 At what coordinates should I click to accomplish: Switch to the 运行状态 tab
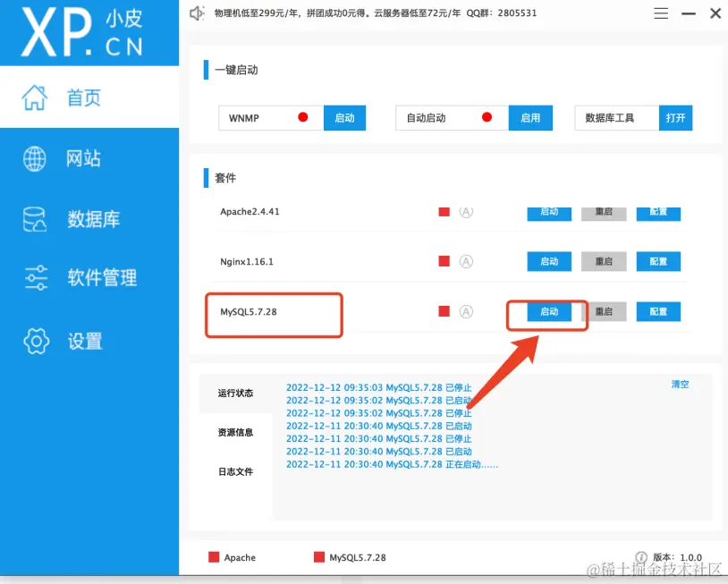(x=235, y=394)
